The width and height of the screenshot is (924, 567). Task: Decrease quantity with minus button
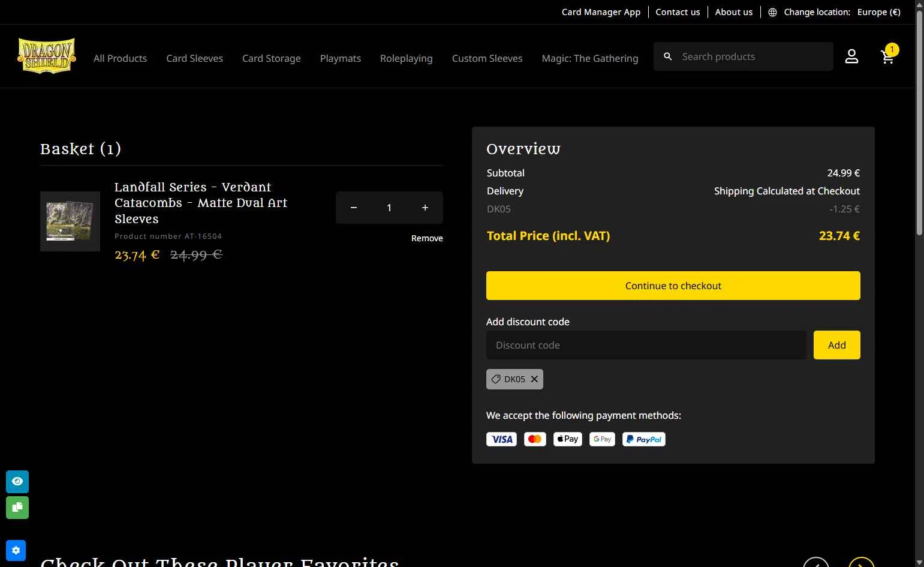coord(354,208)
